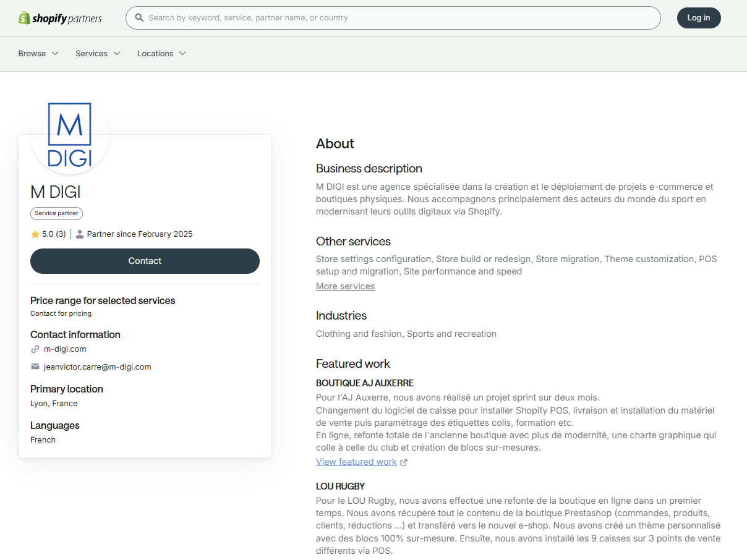The height and width of the screenshot is (560, 747).
Task: Click the yellow star rating icon
Action: (x=35, y=234)
